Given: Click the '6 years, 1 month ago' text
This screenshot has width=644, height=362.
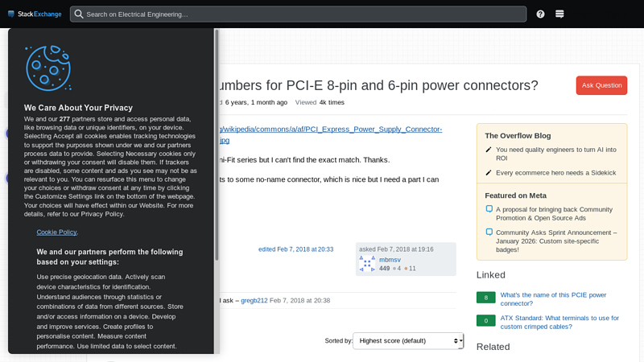Looking at the screenshot, I should 256,102.
